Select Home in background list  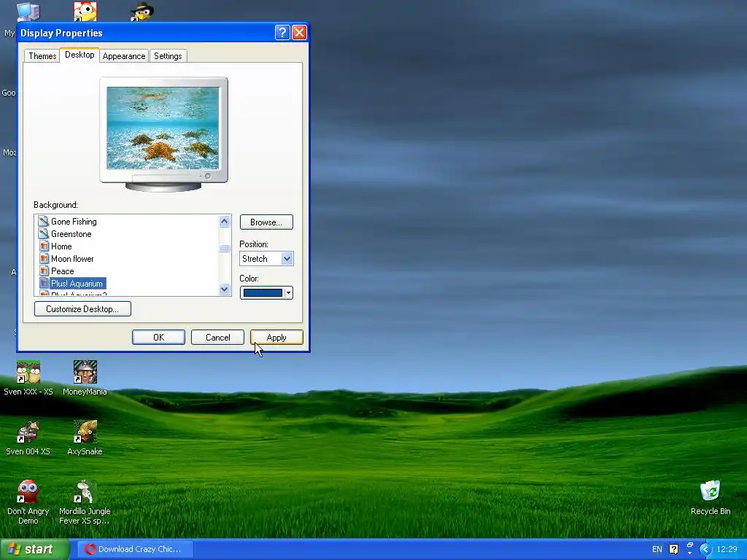click(61, 246)
